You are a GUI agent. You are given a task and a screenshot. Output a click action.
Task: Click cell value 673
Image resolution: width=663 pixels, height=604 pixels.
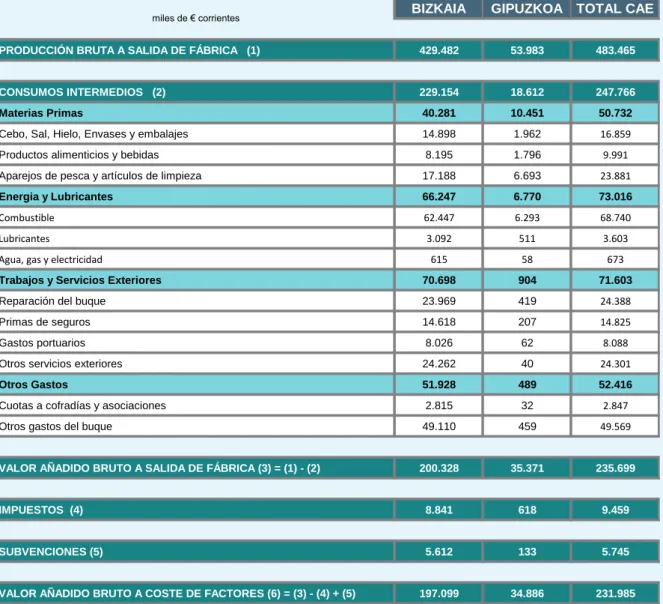pyautogui.click(x=615, y=259)
